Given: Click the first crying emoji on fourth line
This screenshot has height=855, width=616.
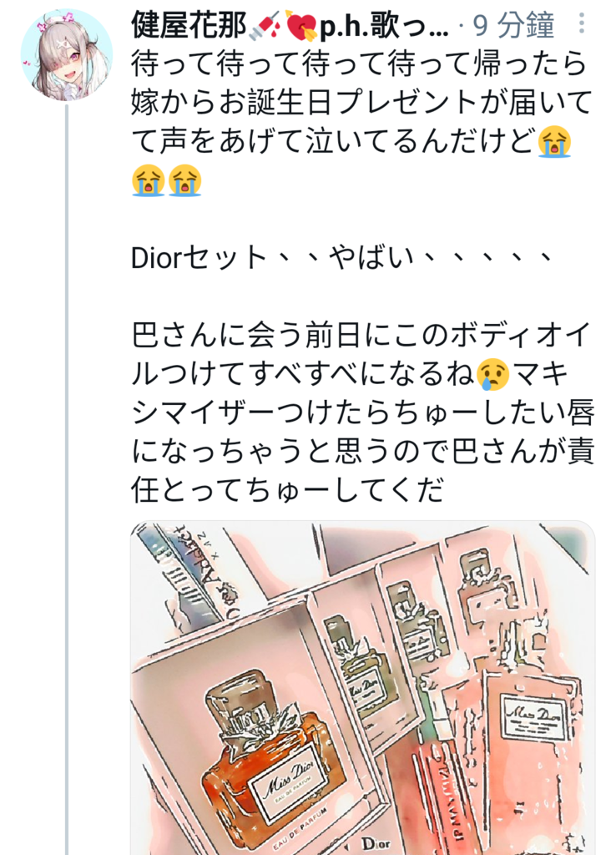Looking at the screenshot, I should 149,180.
